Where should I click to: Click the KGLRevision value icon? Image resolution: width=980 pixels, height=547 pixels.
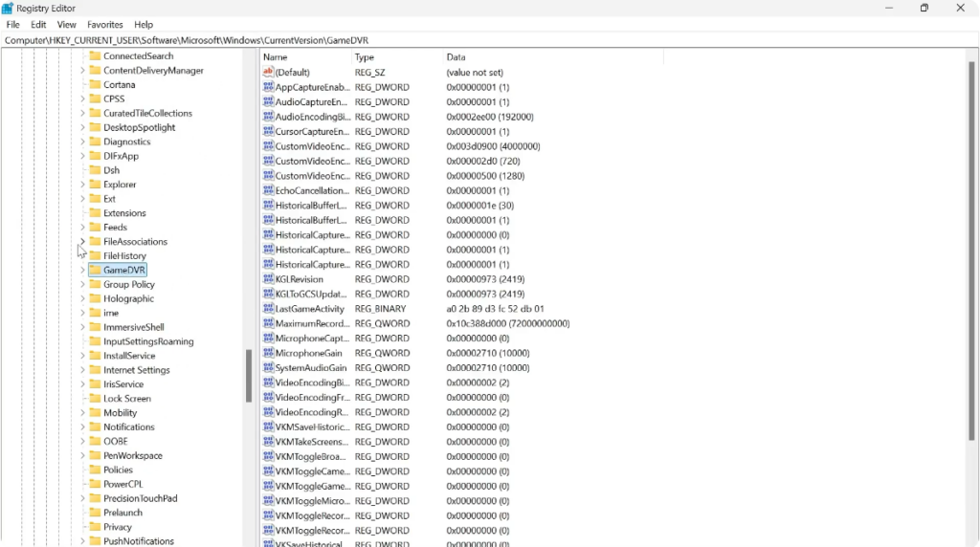(268, 279)
